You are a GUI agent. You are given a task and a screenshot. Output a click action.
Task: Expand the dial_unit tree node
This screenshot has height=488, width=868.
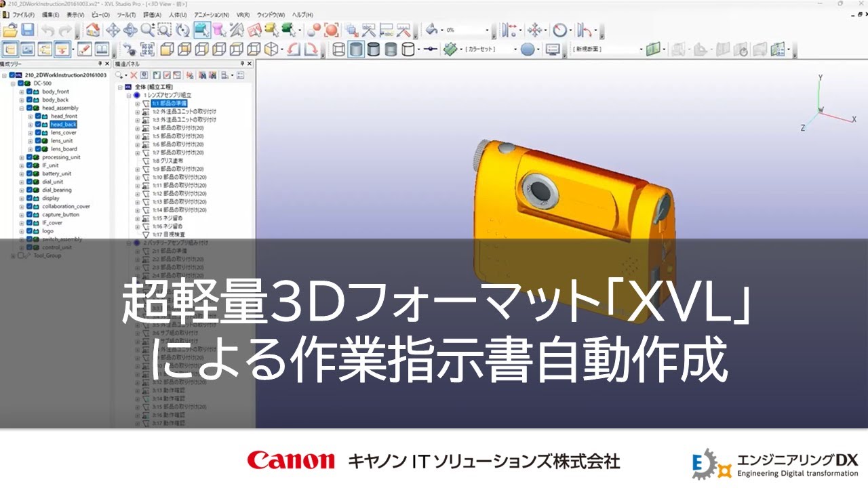(x=22, y=182)
